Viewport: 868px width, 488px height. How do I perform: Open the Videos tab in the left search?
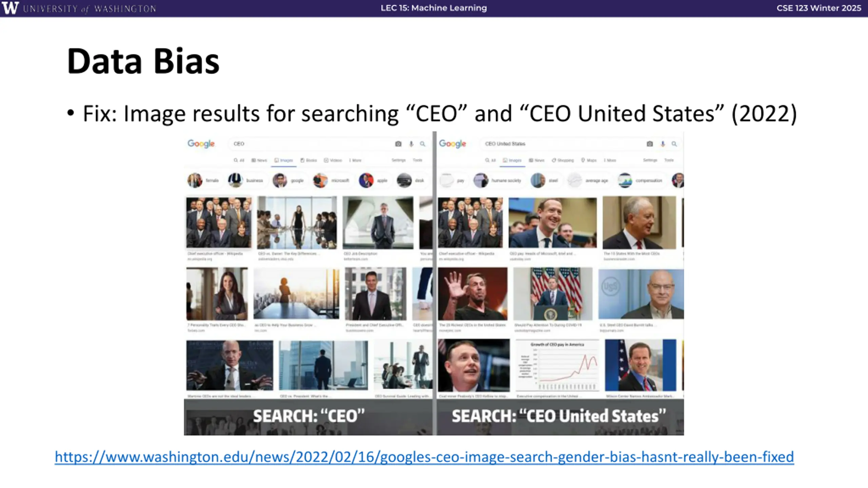tap(333, 160)
